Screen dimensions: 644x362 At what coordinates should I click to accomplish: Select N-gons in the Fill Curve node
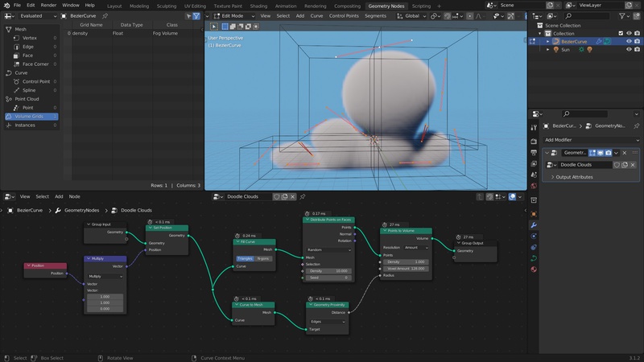pyautogui.click(x=264, y=258)
